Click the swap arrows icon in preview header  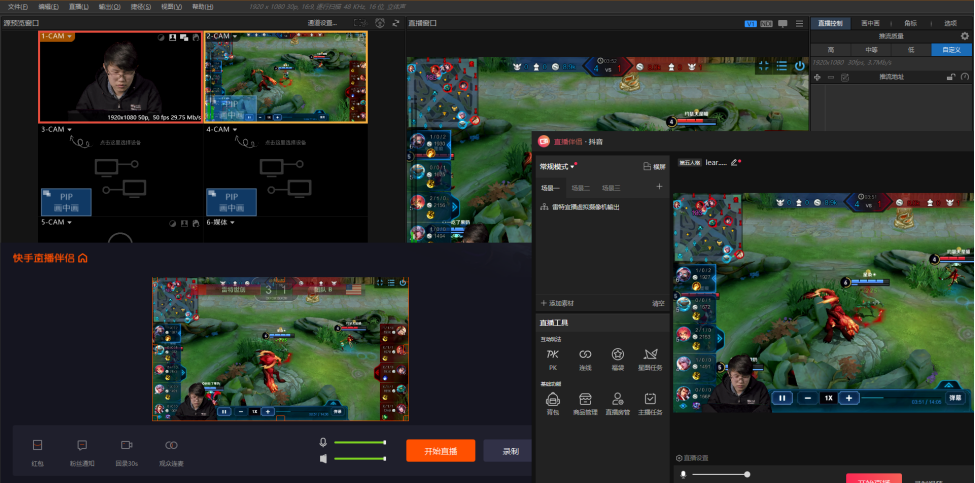pyautogui.click(x=395, y=23)
